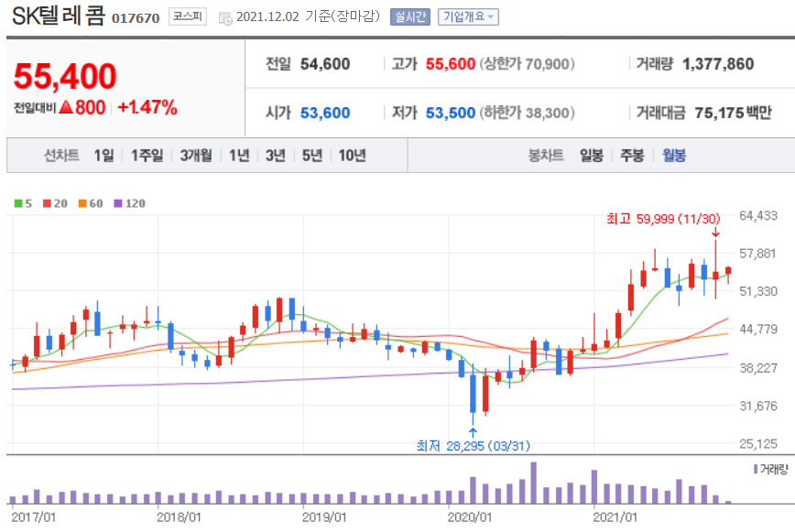Click the volume value 1,377,860
The image size is (795, 532).
[x=718, y=64]
